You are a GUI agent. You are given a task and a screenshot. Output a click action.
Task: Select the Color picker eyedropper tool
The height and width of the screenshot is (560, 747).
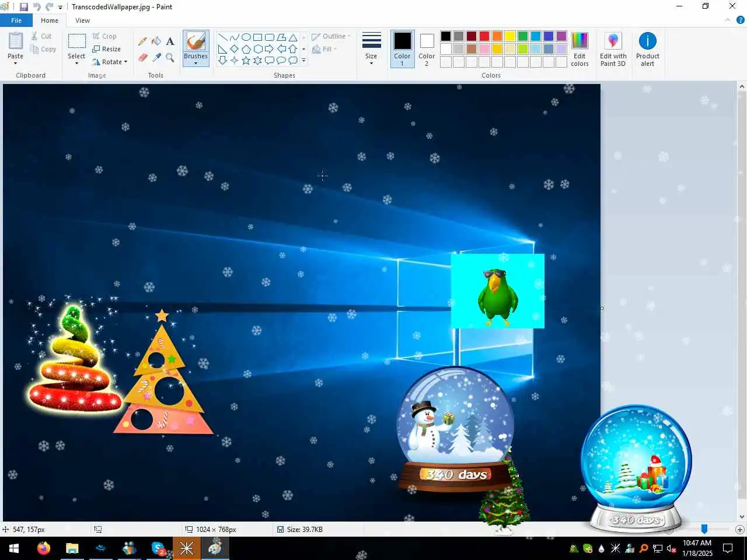156,57
